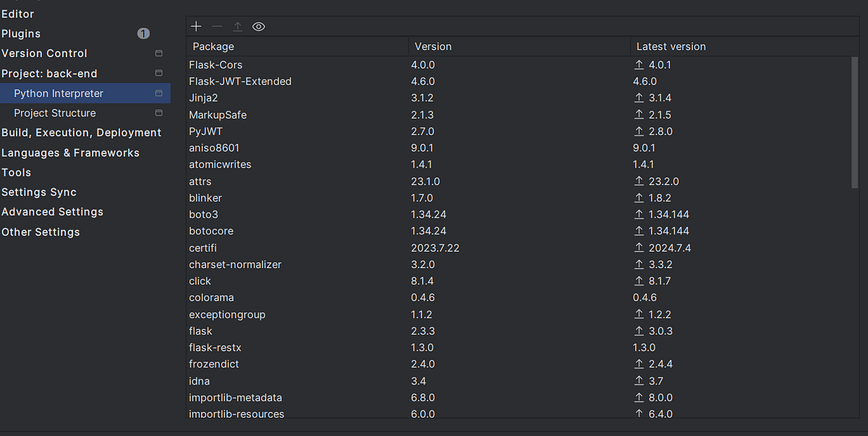Click the upgrade arrow next to Flask-Cors
The width and height of the screenshot is (868, 436).
(639, 64)
